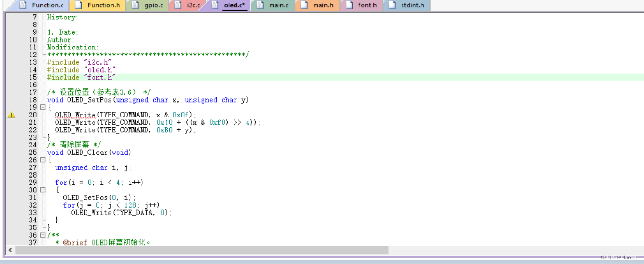Click the 'Modification:' comment line
The image size is (644, 264).
pyautogui.click(x=73, y=47)
